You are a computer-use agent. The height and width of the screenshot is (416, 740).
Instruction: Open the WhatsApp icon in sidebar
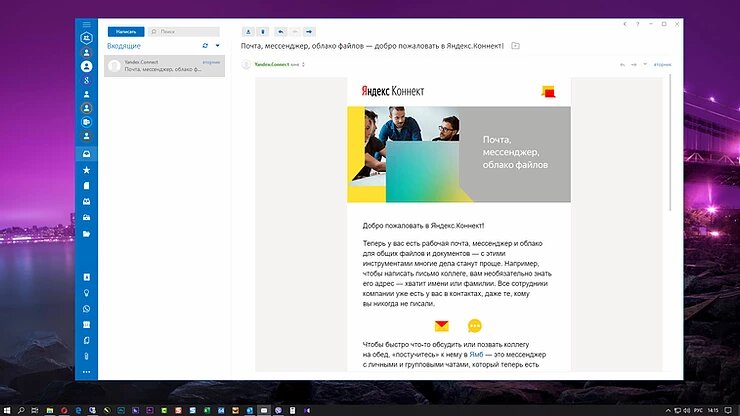86,309
